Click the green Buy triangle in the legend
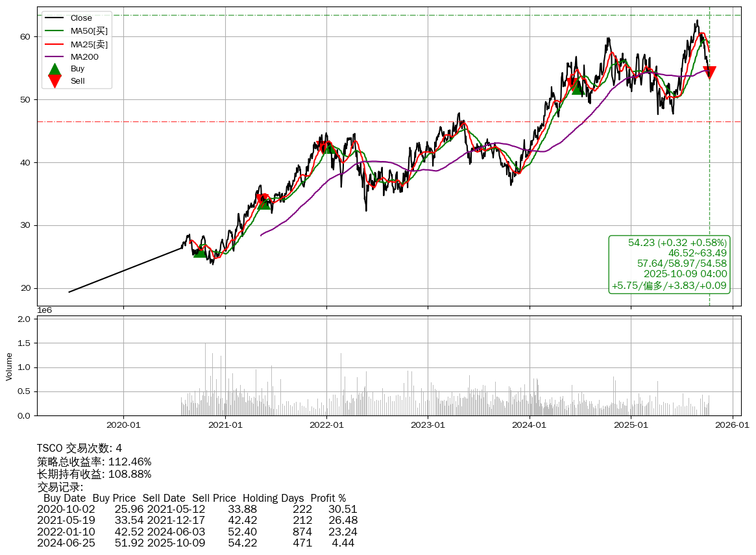 (55, 69)
